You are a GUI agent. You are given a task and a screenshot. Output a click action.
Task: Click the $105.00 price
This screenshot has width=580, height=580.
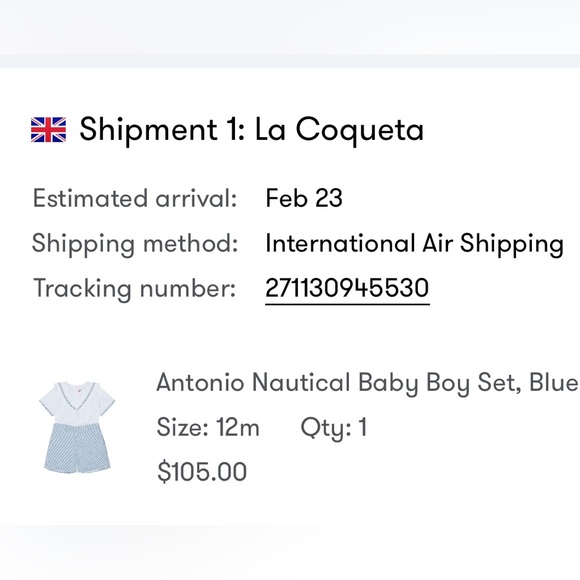(202, 472)
